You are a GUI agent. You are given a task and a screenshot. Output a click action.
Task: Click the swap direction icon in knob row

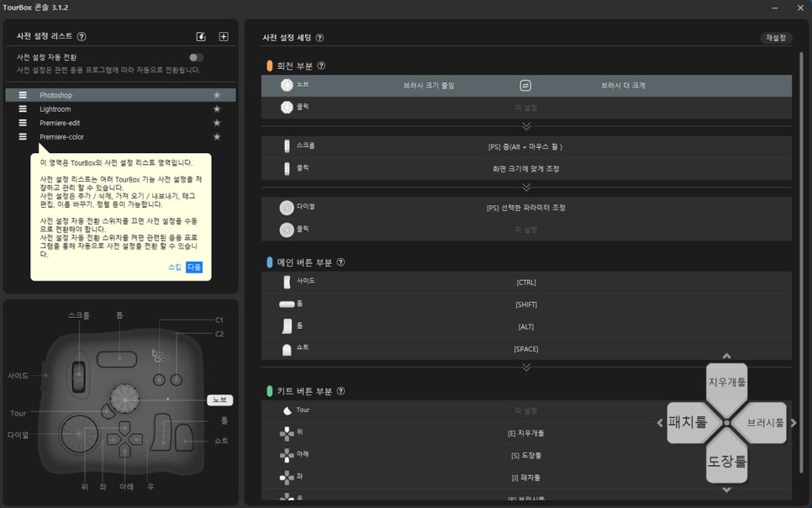[525, 86]
